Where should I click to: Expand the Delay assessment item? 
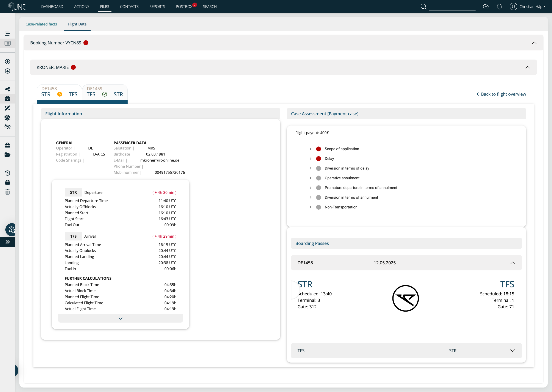click(310, 158)
